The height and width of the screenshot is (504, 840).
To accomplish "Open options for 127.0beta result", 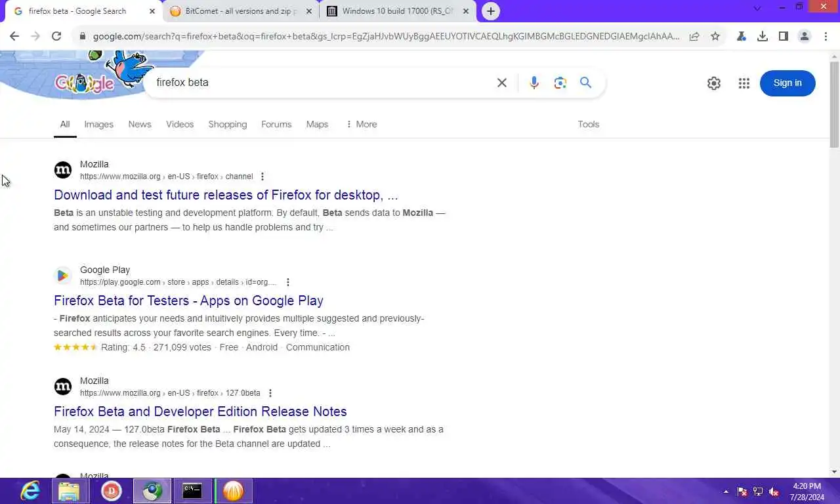I will [270, 393].
